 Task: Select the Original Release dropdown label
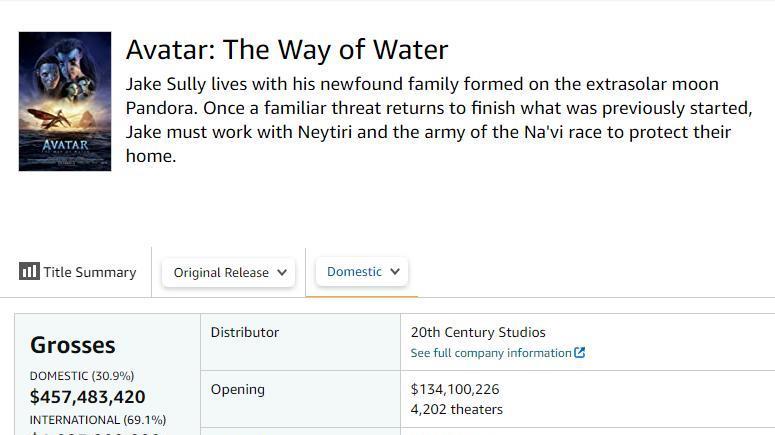click(221, 272)
